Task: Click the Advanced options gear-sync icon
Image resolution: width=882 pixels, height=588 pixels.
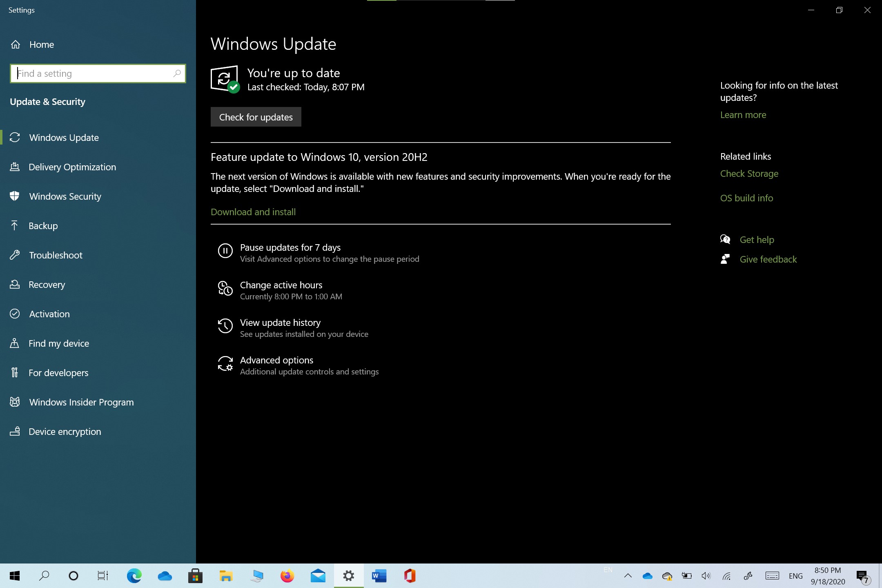Action: 225,363
